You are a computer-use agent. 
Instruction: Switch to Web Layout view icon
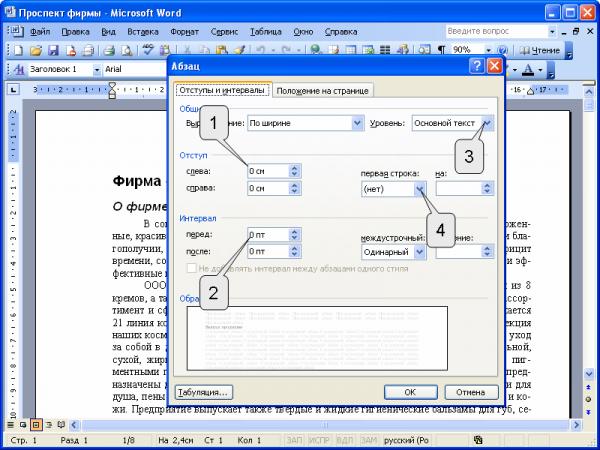point(23,425)
